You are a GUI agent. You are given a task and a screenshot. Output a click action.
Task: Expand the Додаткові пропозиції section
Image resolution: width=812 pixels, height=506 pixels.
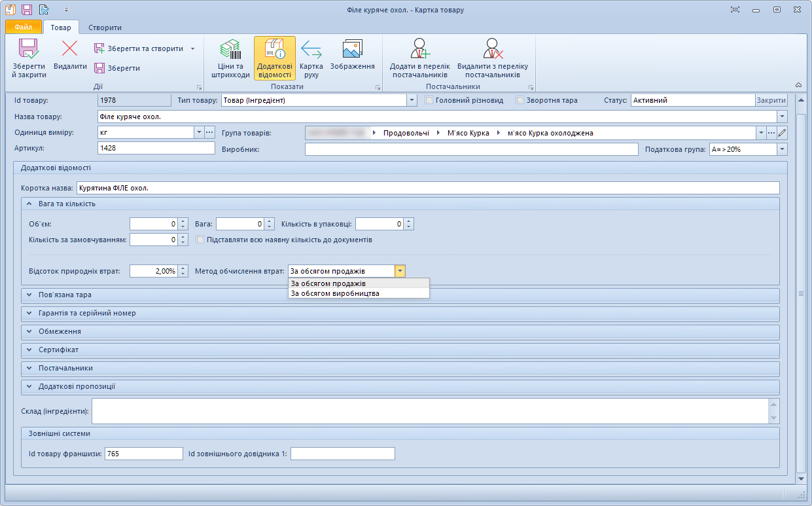click(x=29, y=386)
